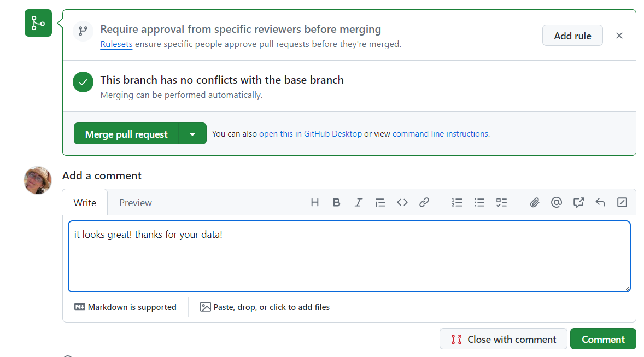Insert an unordered bullet list

click(x=479, y=202)
